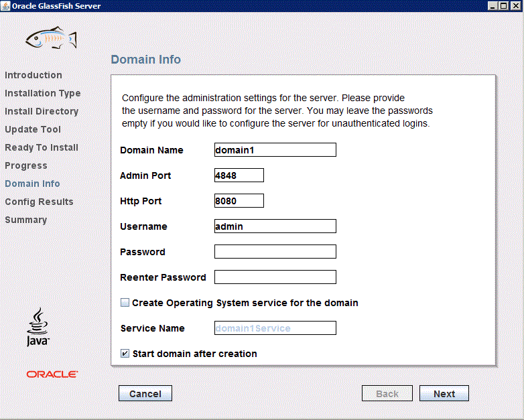The width and height of the screenshot is (524, 420).
Task: Click the Username input field
Action: coord(275,226)
